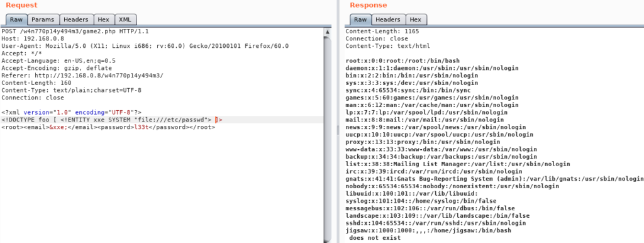Click the request Connection: close line

coord(33,98)
